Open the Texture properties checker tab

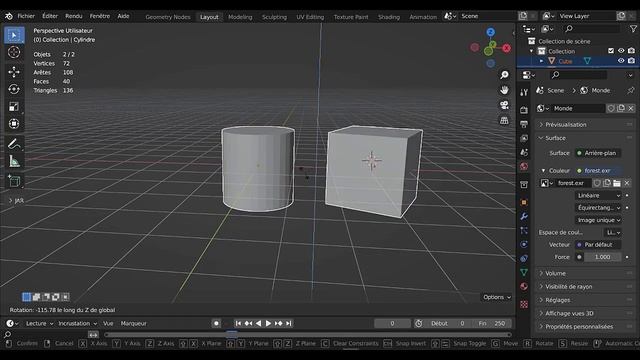pyautogui.click(x=524, y=304)
